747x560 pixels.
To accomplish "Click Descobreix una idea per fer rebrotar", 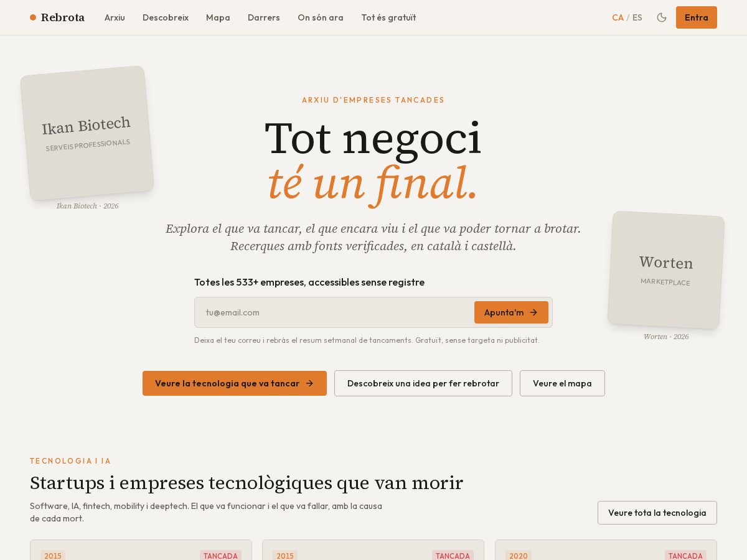I will (423, 383).
